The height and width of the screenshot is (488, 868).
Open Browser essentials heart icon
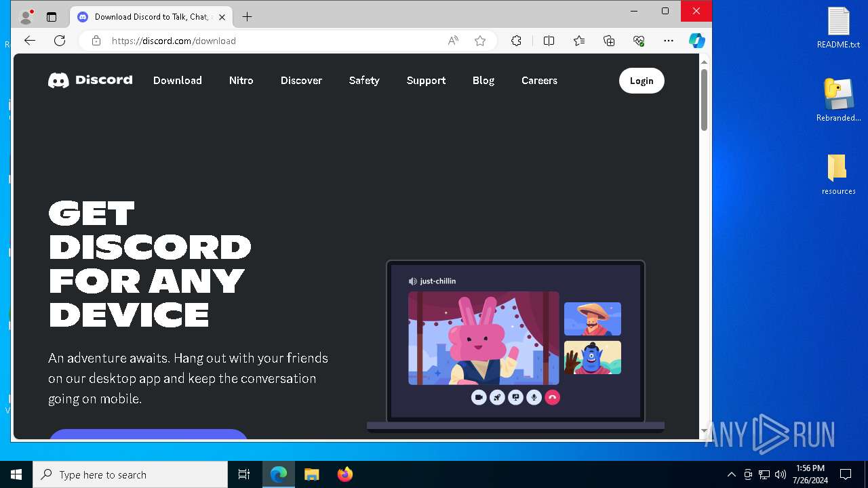(x=639, y=41)
